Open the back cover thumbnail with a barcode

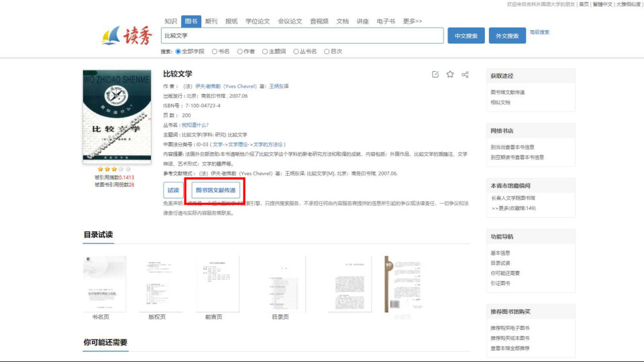pos(405,284)
